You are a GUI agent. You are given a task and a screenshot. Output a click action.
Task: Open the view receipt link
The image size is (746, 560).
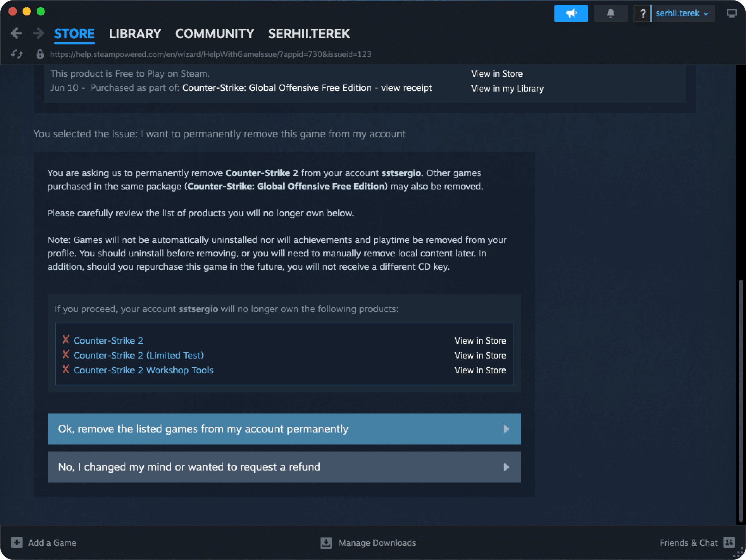tap(406, 88)
